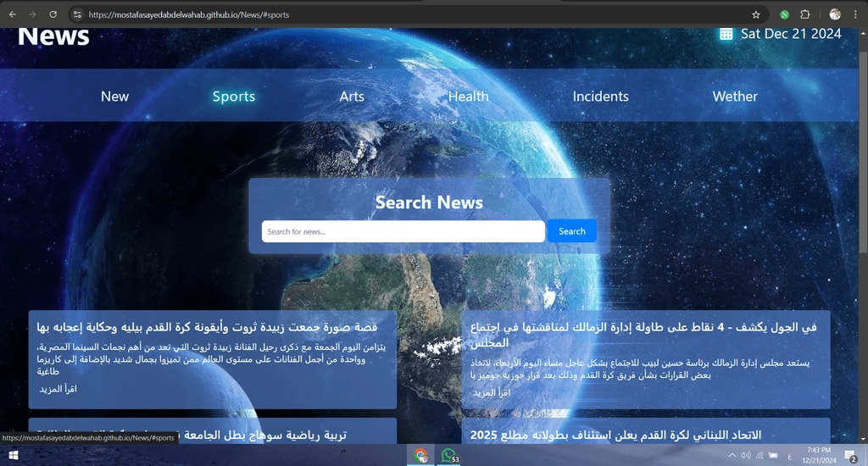868x466 pixels.
Task: Click the page vertical scrollbar up arrow
Action: (863, 33)
